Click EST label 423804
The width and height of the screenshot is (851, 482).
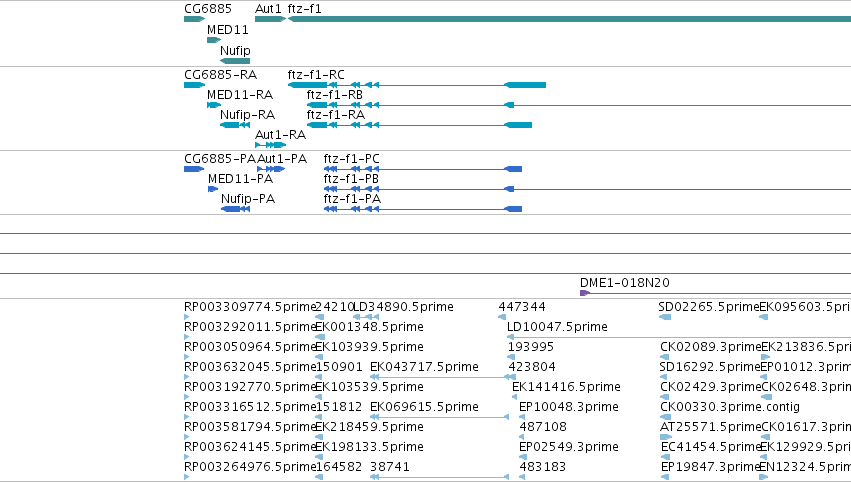(x=532, y=367)
